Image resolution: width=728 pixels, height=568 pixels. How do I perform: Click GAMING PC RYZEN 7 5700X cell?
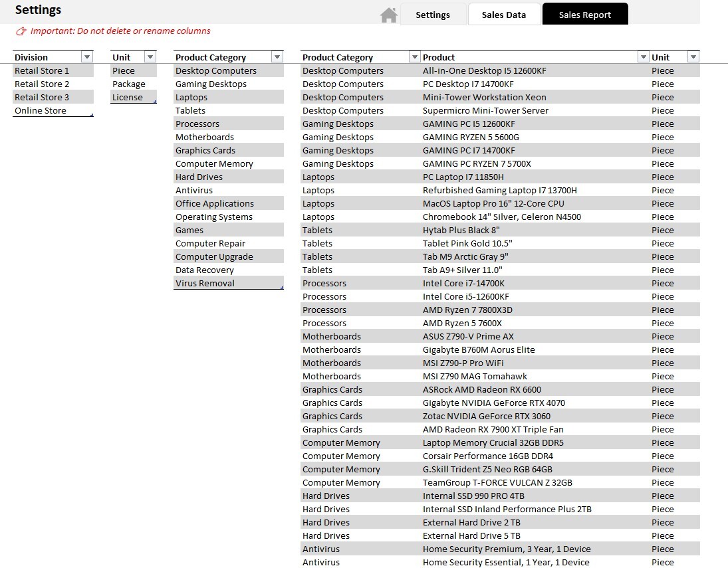(x=535, y=164)
